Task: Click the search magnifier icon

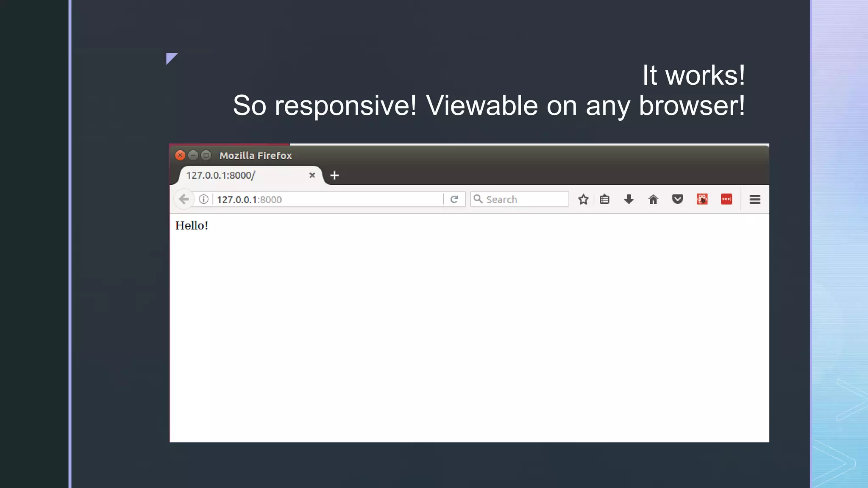Action: (x=478, y=199)
